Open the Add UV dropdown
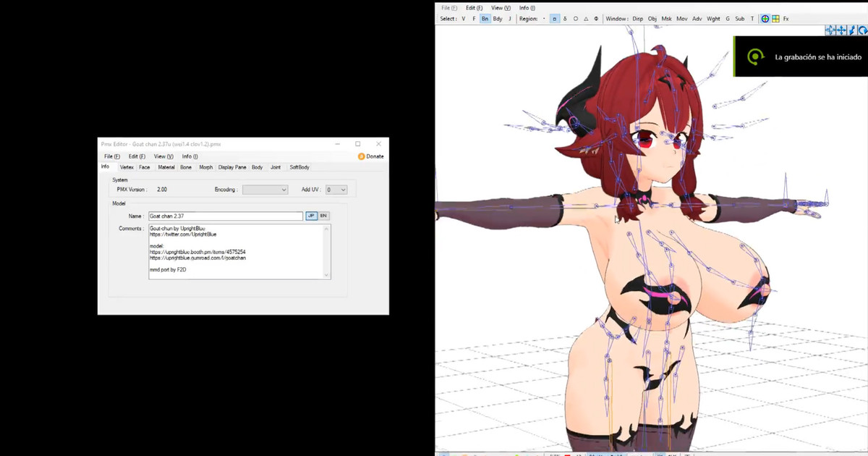Viewport: 868px width, 456px height. click(x=336, y=190)
